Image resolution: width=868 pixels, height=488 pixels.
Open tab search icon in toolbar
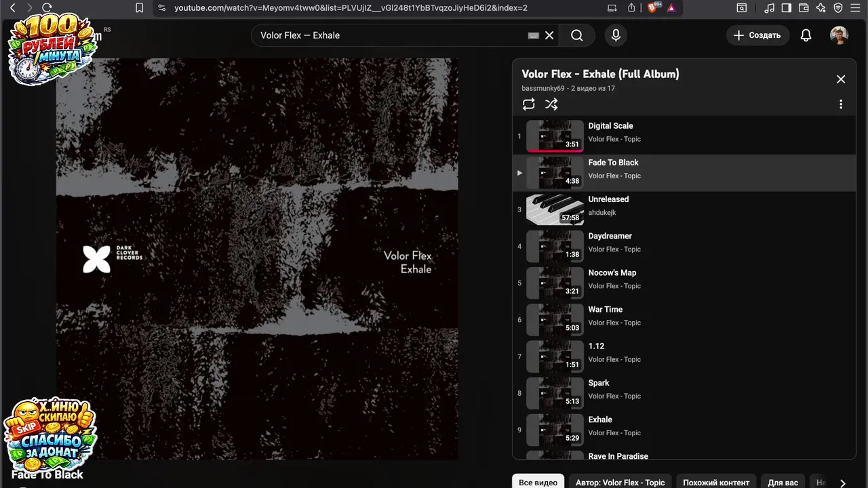[x=742, y=7]
